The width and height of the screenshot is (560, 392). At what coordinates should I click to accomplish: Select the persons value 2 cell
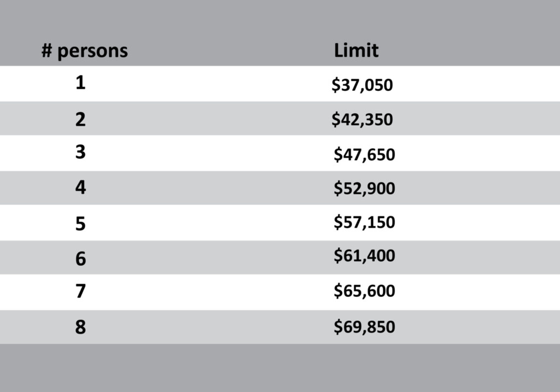[x=80, y=119]
